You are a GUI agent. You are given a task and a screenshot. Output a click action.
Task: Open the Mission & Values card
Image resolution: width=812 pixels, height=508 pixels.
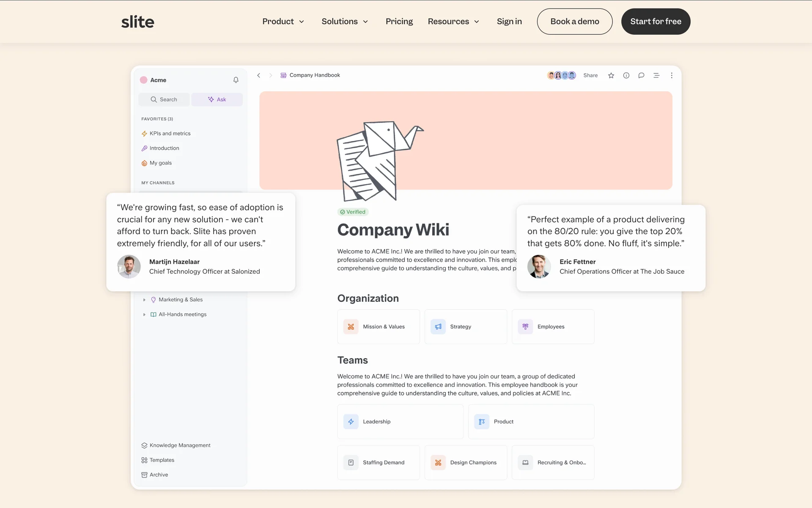(379, 327)
